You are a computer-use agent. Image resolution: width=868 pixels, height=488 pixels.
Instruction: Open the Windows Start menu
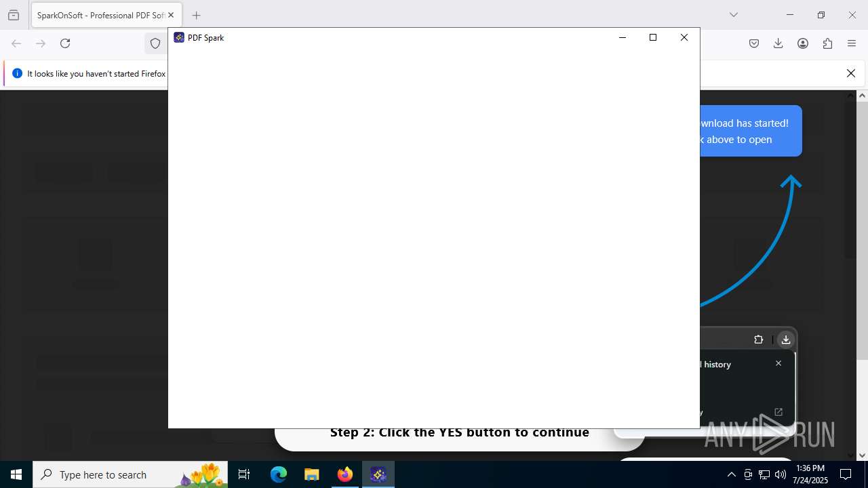[16, 474]
